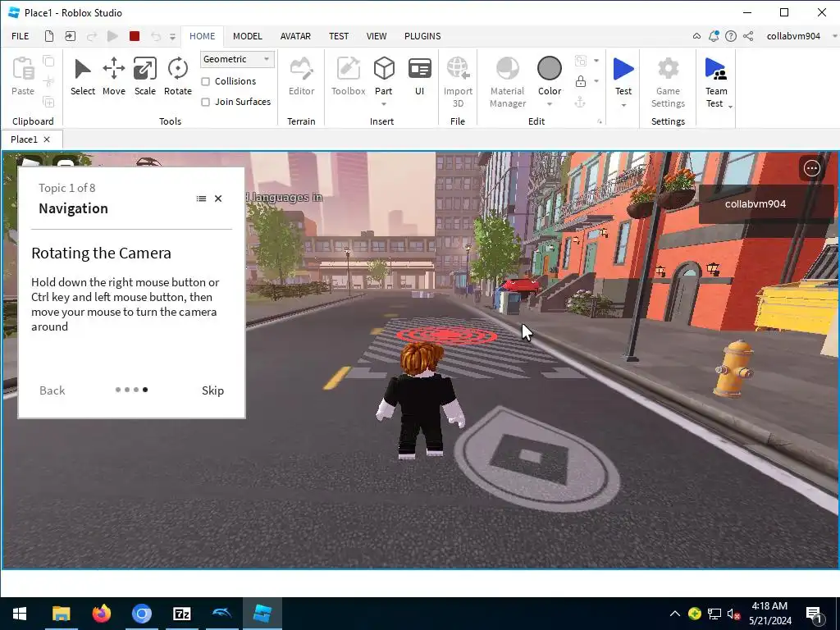
Task: Activate the Scale tool
Action: pyautogui.click(x=144, y=77)
